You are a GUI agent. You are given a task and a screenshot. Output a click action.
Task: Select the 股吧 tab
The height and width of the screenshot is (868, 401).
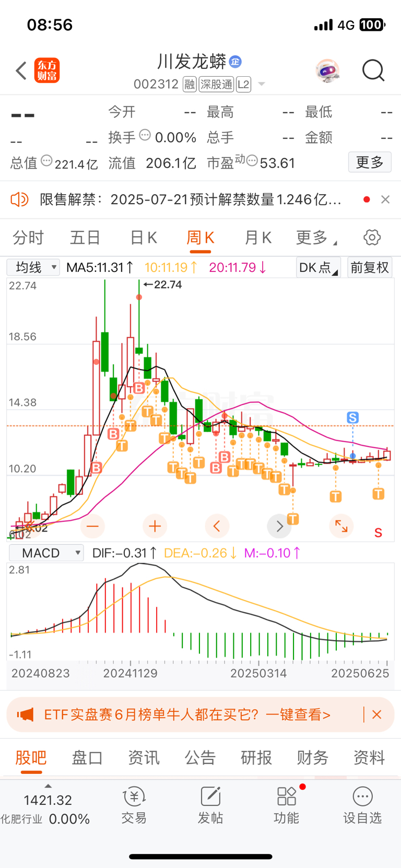click(x=31, y=757)
